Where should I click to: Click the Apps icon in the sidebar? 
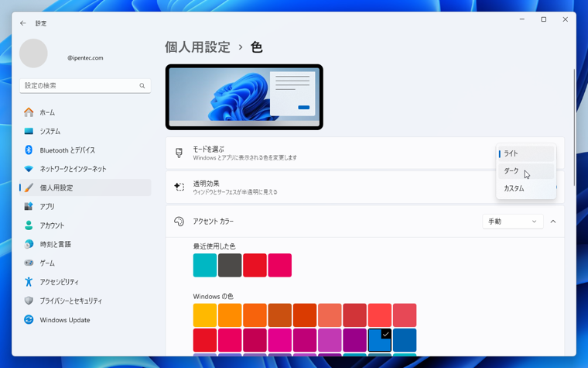(x=29, y=206)
